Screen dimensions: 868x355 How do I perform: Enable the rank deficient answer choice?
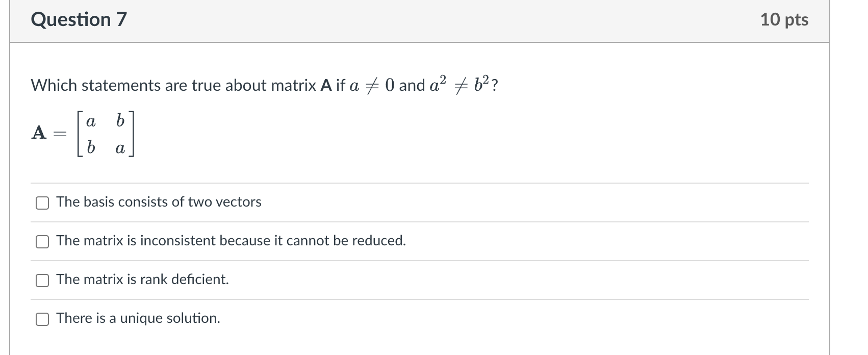(x=42, y=280)
